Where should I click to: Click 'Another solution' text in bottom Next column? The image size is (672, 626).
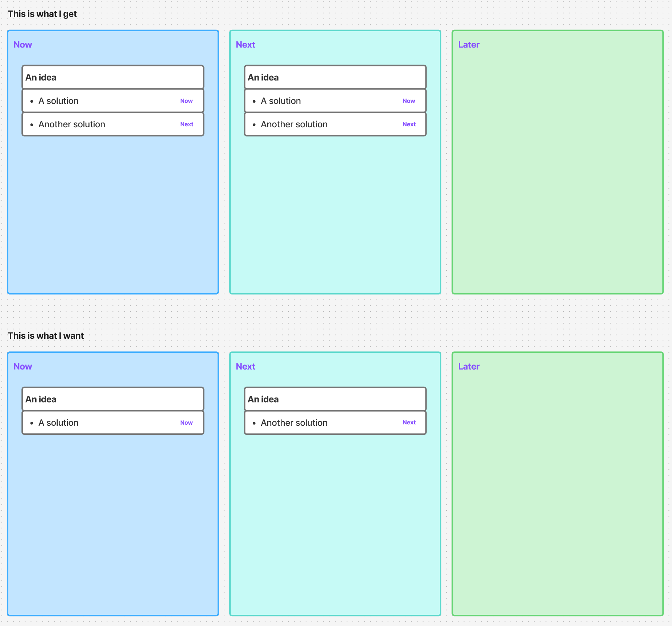coord(294,423)
